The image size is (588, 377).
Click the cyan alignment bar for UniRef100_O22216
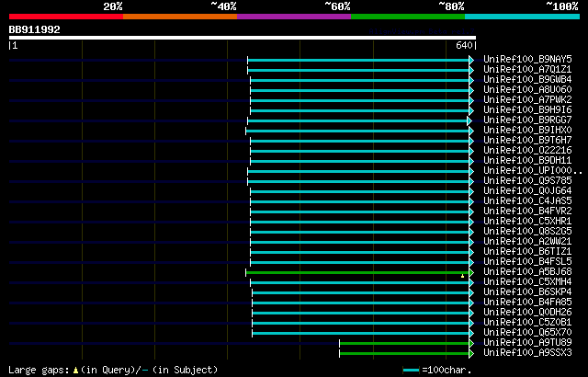(359, 151)
